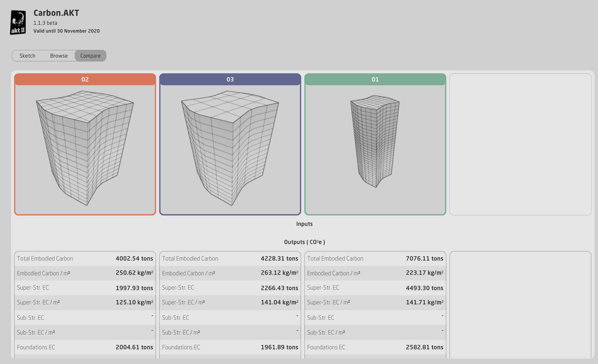This screenshot has height=364, width=598.
Task: Click the 2266.43 tons super-structure value
Action: tap(279, 288)
